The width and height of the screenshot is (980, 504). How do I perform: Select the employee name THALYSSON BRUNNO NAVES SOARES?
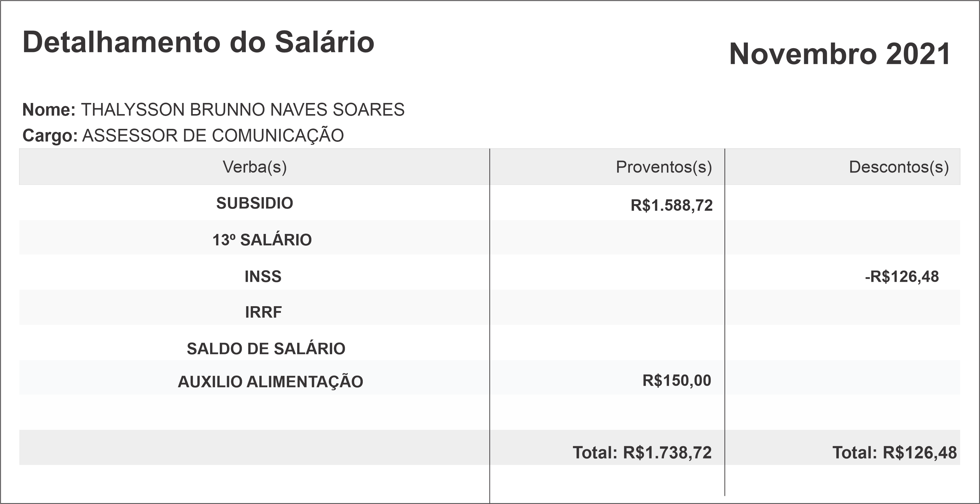[x=243, y=110]
